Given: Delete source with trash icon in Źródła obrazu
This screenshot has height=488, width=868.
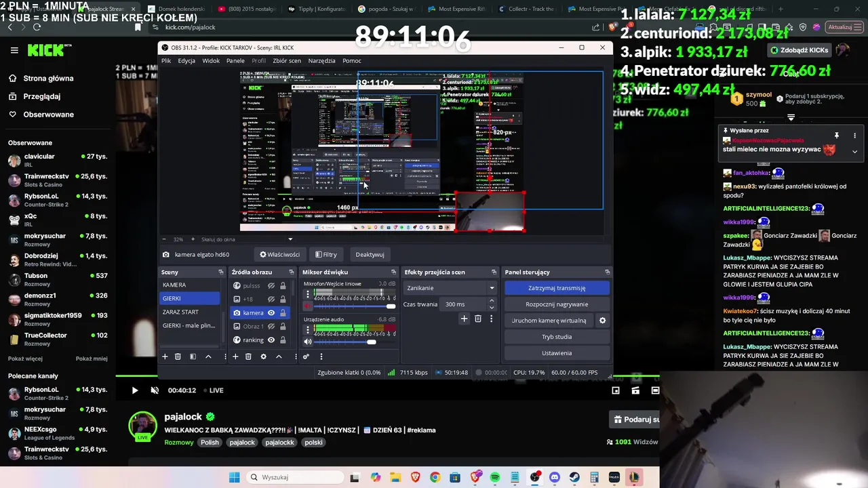Looking at the screenshot, I should click(x=248, y=357).
